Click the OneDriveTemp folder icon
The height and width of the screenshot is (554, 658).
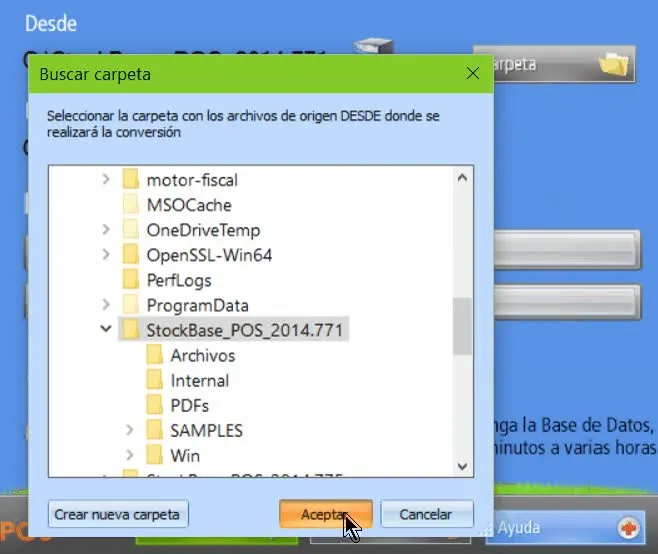tap(131, 230)
